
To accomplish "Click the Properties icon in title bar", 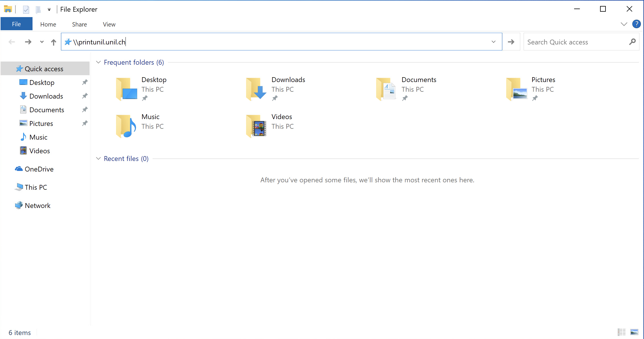I will pos(26,10).
